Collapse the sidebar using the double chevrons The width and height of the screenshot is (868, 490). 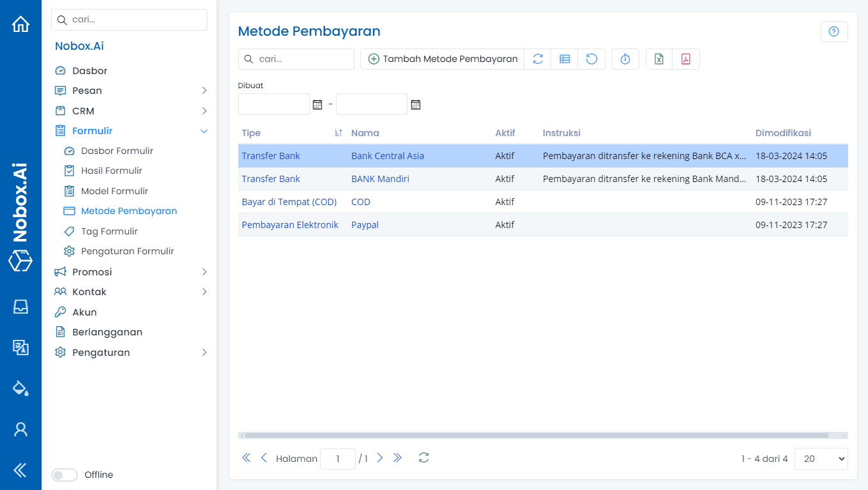point(20,470)
